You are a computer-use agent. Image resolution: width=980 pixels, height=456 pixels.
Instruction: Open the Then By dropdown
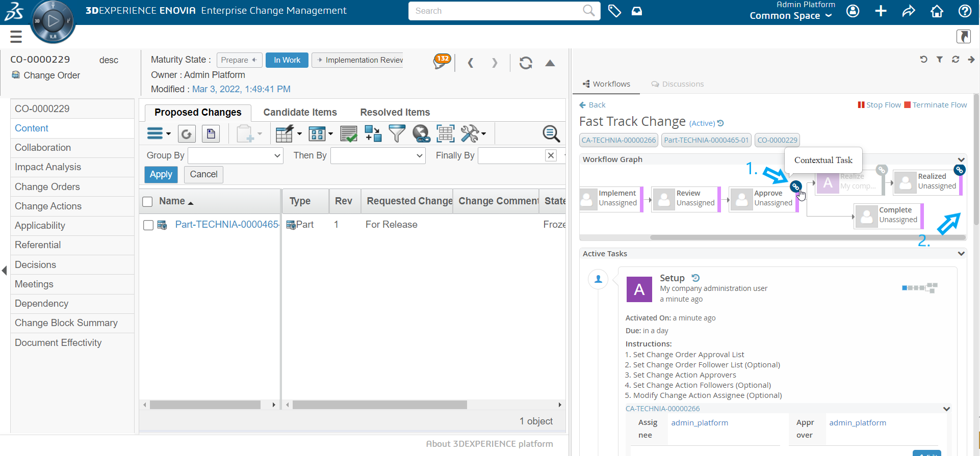(378, 155)
